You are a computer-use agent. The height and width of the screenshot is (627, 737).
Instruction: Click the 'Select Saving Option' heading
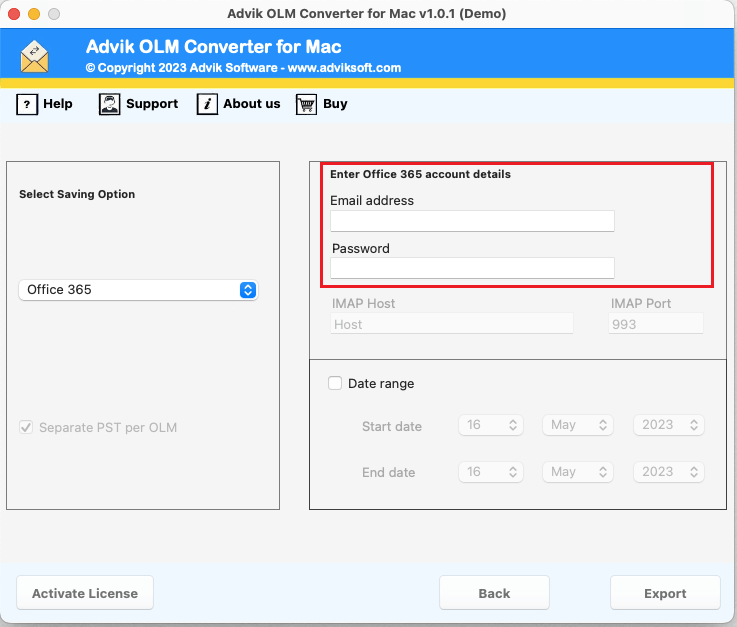click(x=77, y=194)
